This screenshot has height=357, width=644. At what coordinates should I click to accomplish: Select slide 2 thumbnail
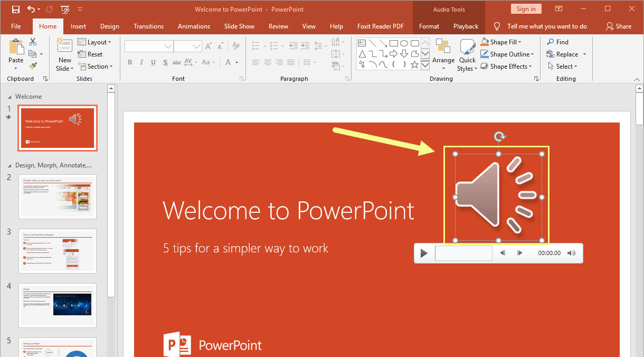pyautogui.click(x=58, y=196)
